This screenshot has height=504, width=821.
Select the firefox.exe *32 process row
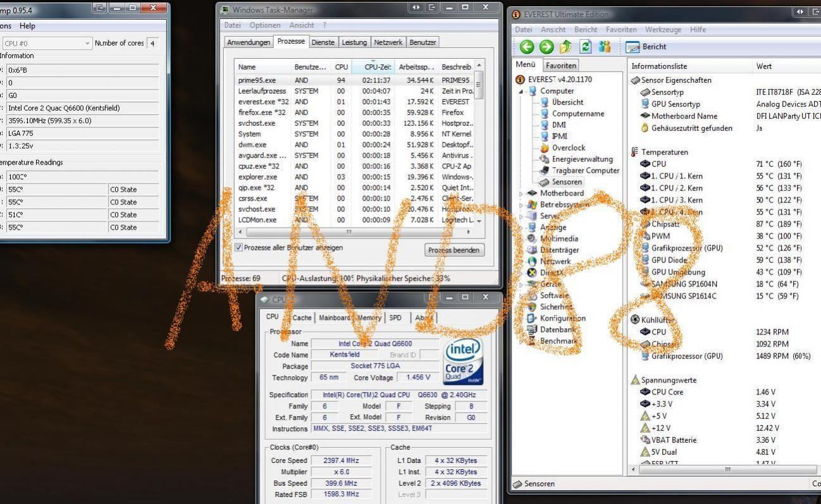click(354, 113)
